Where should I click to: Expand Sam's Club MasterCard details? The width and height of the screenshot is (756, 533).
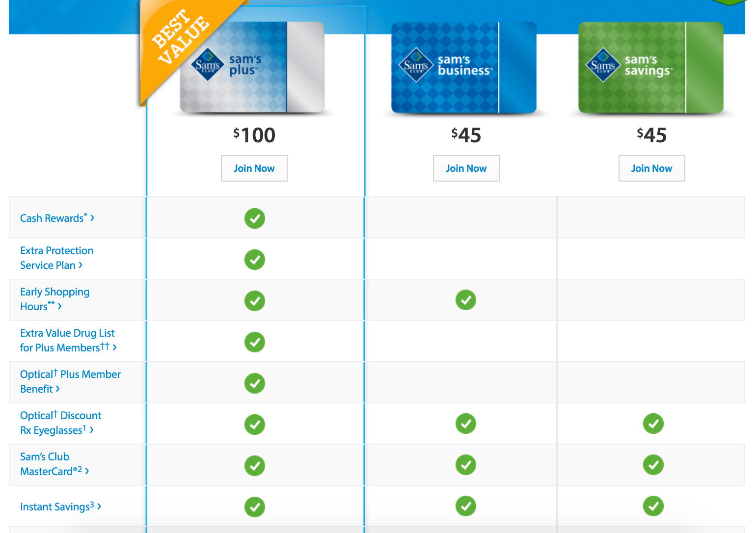tap(54, 464)
